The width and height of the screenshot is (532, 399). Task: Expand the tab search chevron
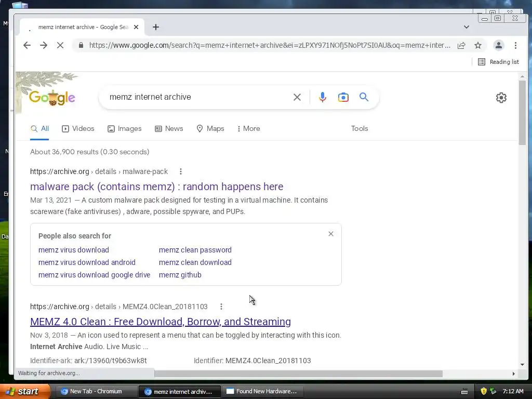point(467,27)
